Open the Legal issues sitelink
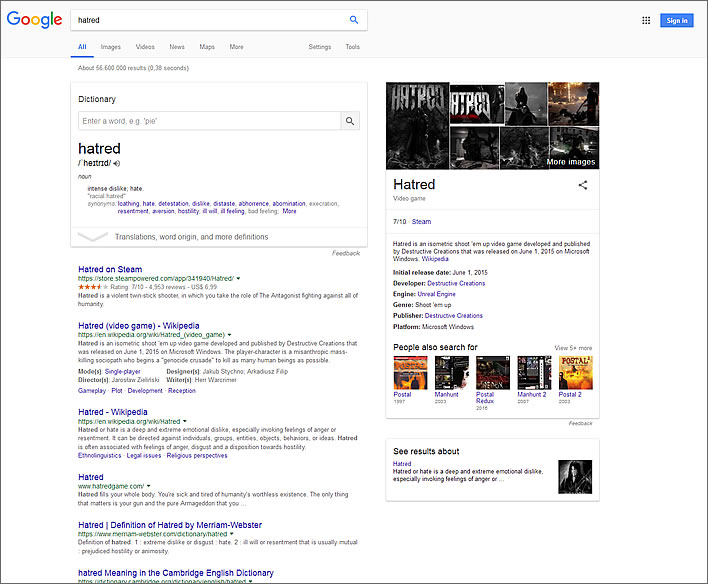This screenshot has width=708, height=584. 144,455
